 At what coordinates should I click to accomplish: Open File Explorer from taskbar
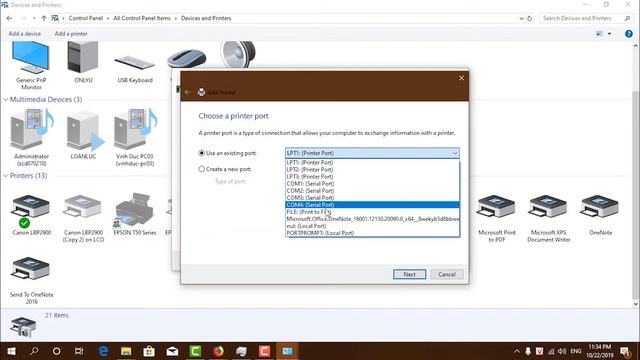[126, 351]
